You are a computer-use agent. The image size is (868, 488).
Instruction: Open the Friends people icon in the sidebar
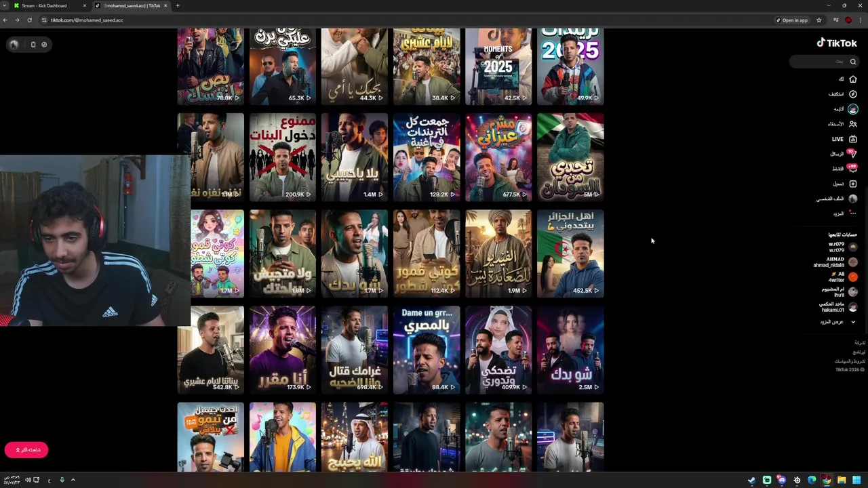pos(853,124)
